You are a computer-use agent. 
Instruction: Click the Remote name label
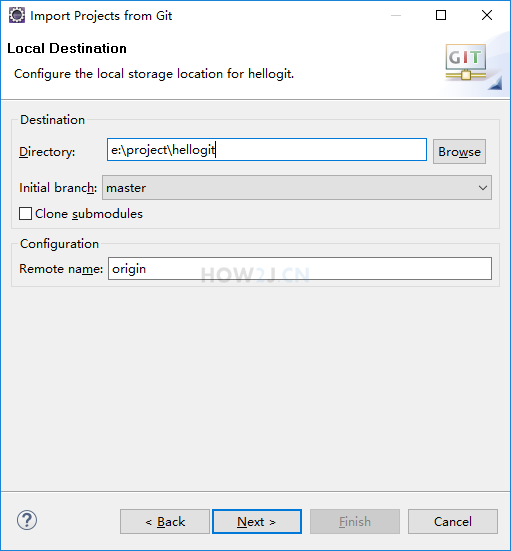click(x=61, y=269)
